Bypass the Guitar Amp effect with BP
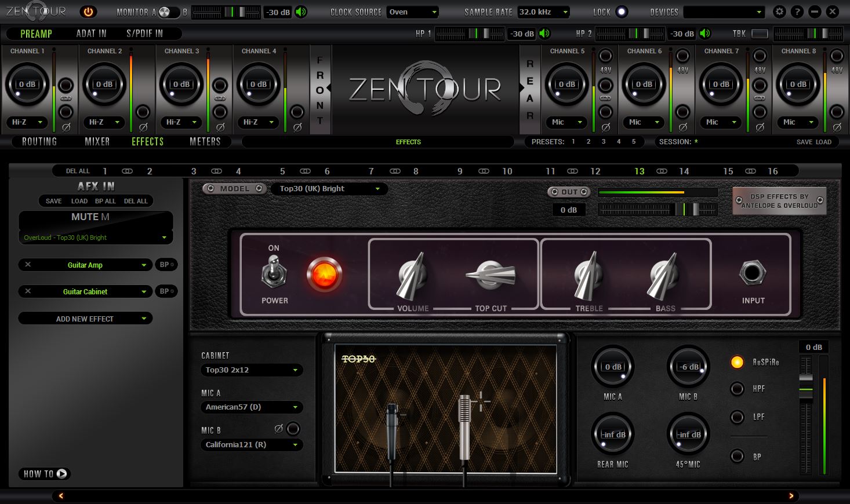This screenshot has width=850, height=504. click(x=166, y=265)
